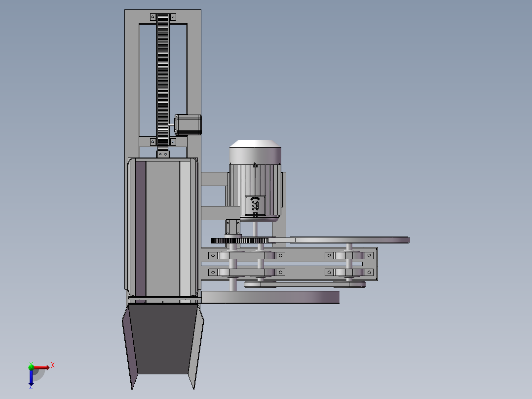Select the thick bottom horizontal base plate
This screenshot has height=399, width=532.
click(270, 297)
